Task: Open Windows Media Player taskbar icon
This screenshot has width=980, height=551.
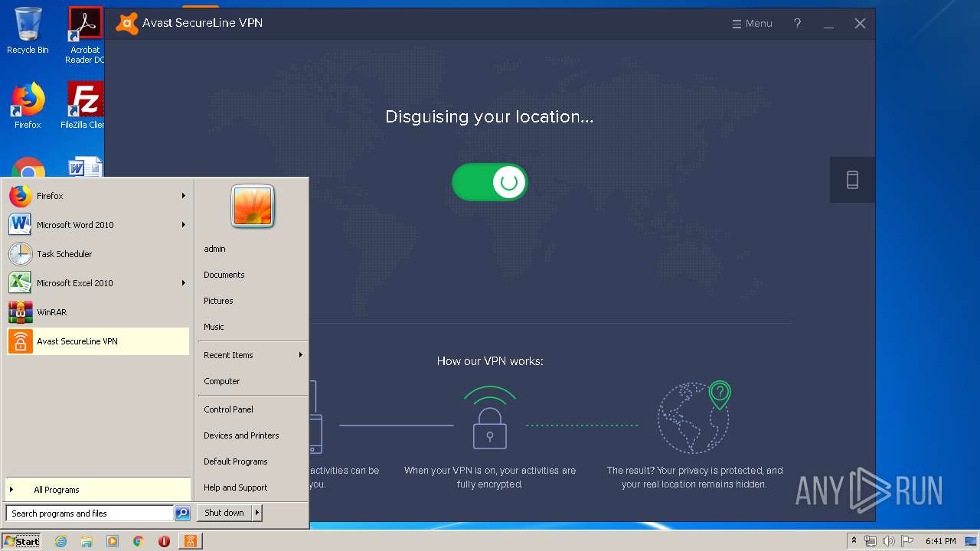Action: 113,541
